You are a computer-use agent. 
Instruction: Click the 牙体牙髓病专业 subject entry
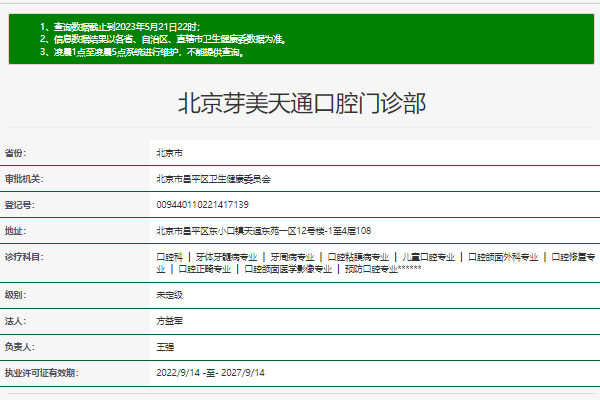(x=227, y=257)
